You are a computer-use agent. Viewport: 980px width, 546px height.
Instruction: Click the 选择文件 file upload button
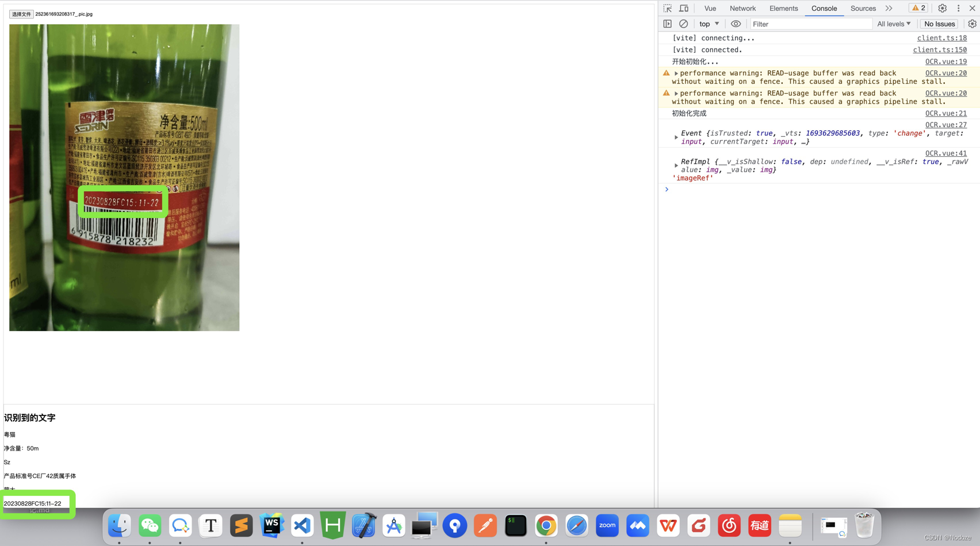click(x=21, y=14)
